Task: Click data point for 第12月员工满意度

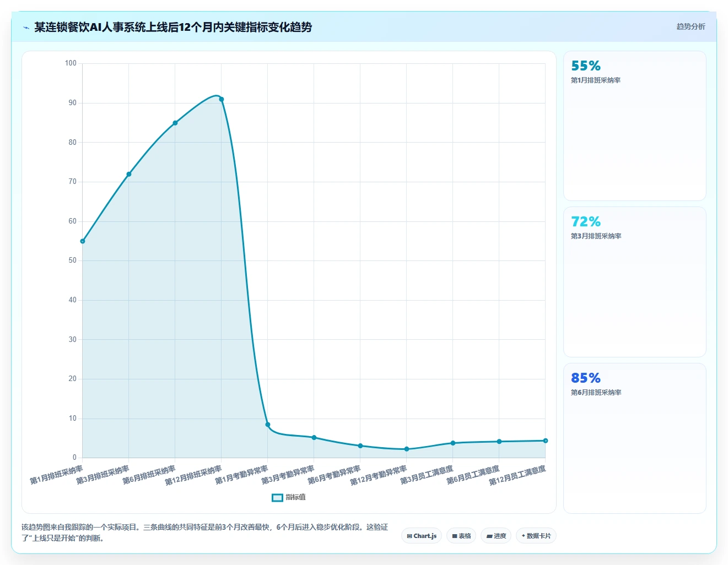Action: point(546,441)
